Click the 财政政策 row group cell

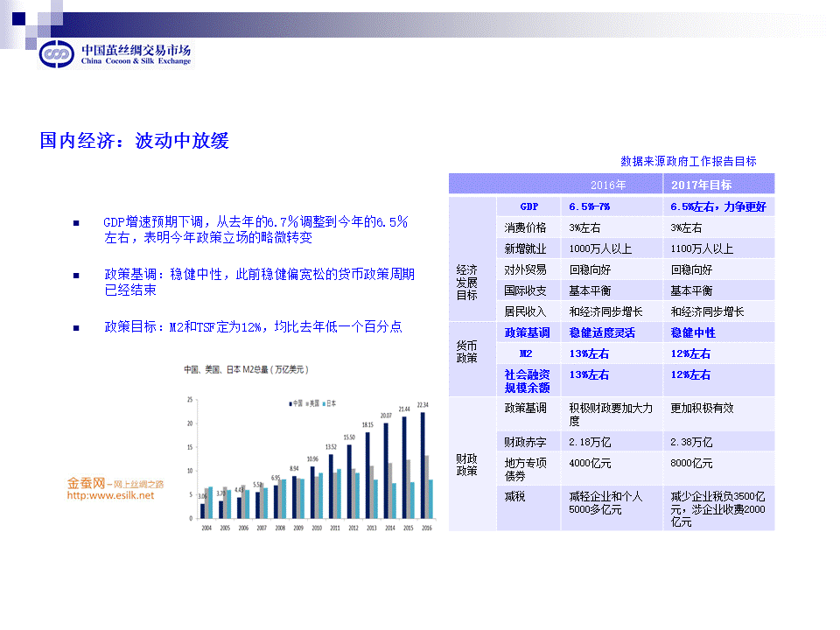(466, 465)
